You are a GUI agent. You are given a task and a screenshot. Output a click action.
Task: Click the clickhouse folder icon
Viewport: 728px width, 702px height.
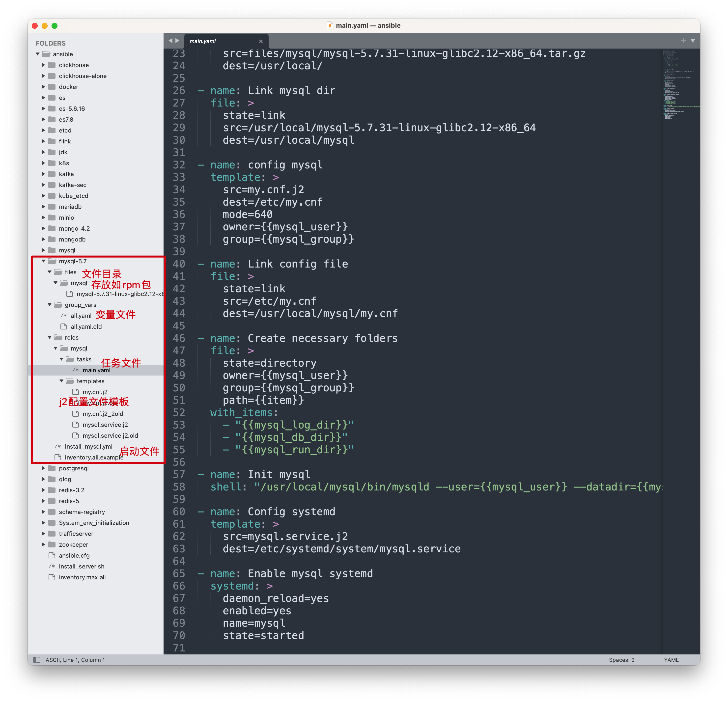point(52,65)
